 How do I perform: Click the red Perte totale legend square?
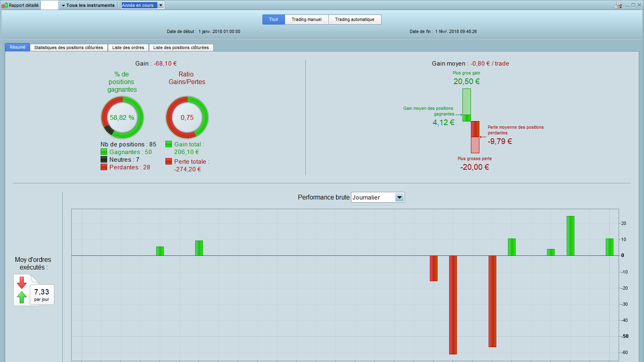[x=169, y=161]
